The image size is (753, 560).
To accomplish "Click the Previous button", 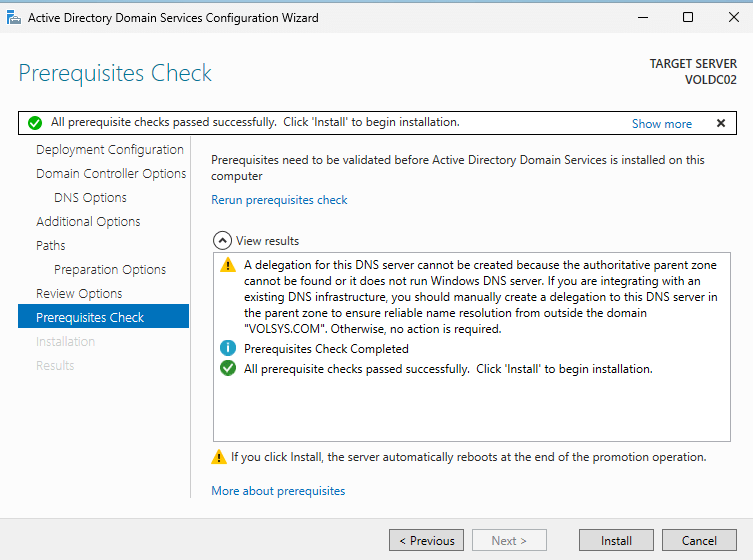I will [x=426, y=541].
